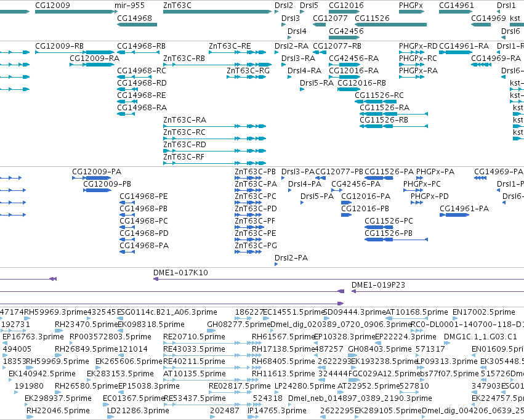524x420 pixels.
Task: Click EST EN17002.5prime
Action: coord(484,312)
